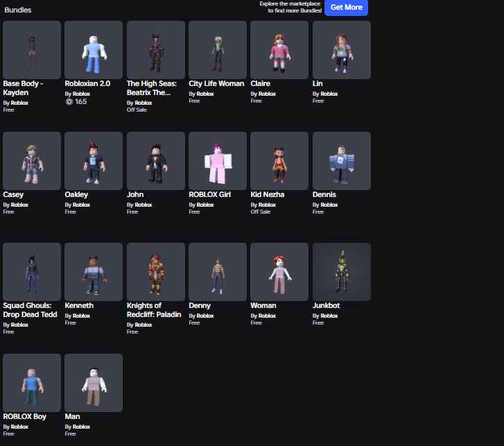The height and width of the screenshot is (446, 504).
Task: Click the Get More button
Action: (x=346, y=8)
